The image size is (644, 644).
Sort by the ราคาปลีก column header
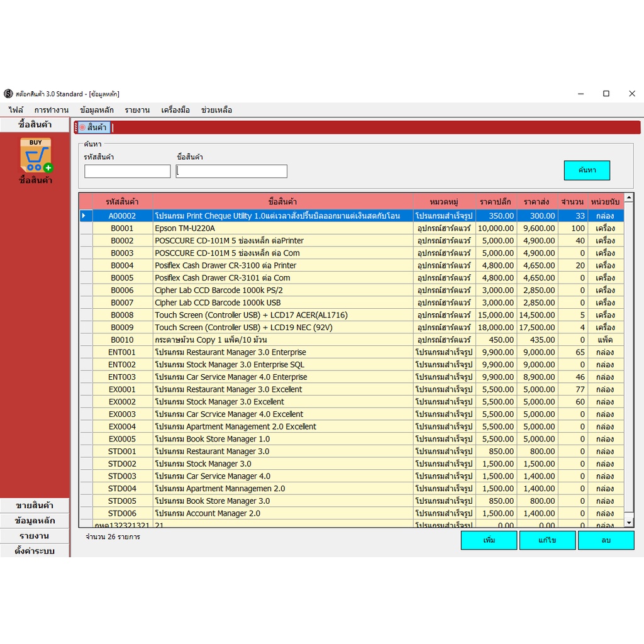(x=496, y=202)
